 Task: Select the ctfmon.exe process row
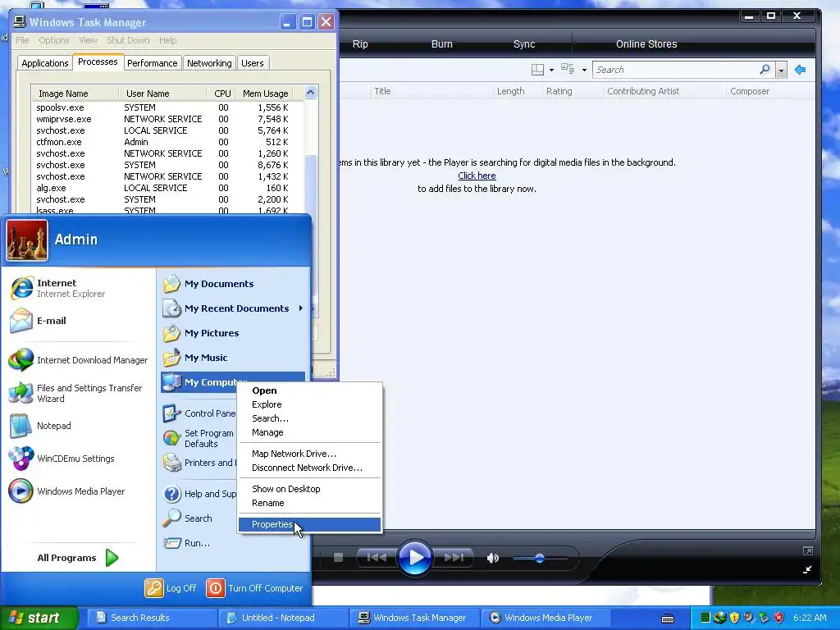pyautogui.click(x=167, y=142)
